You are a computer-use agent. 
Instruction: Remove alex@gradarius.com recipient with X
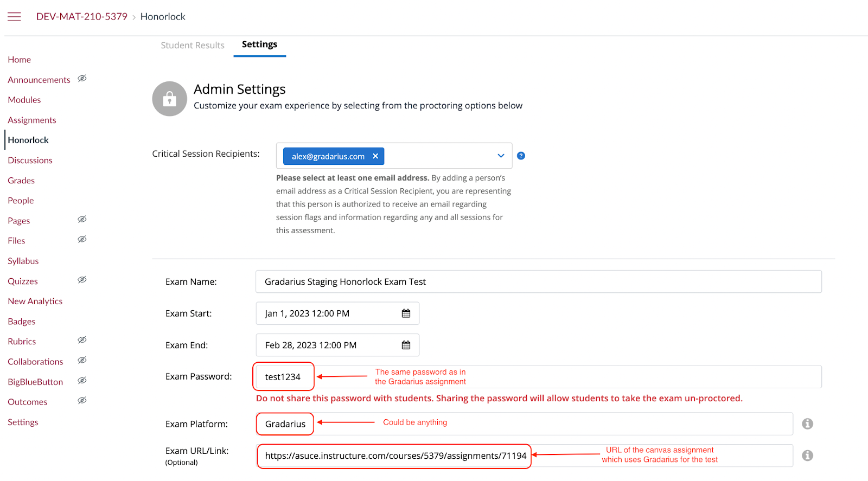point(375,156)
